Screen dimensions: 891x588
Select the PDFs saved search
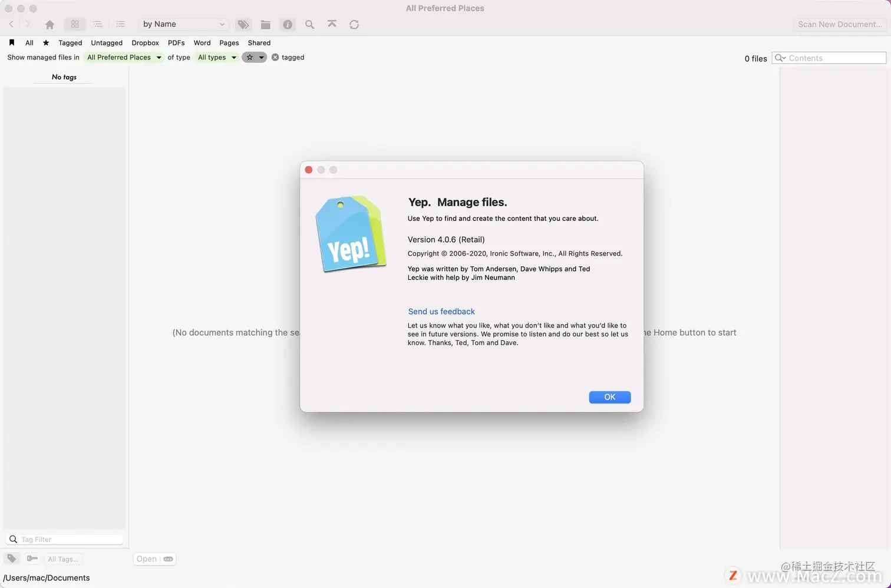(176, 42)
